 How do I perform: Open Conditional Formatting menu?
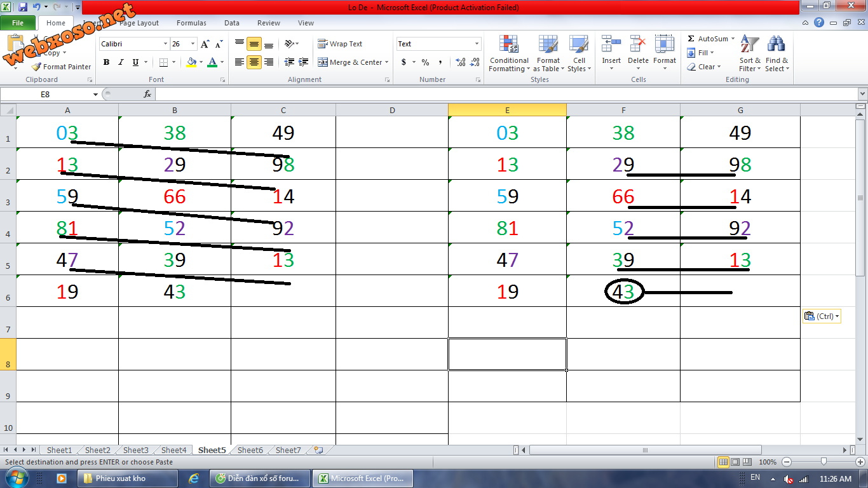[x=508, y=54]
